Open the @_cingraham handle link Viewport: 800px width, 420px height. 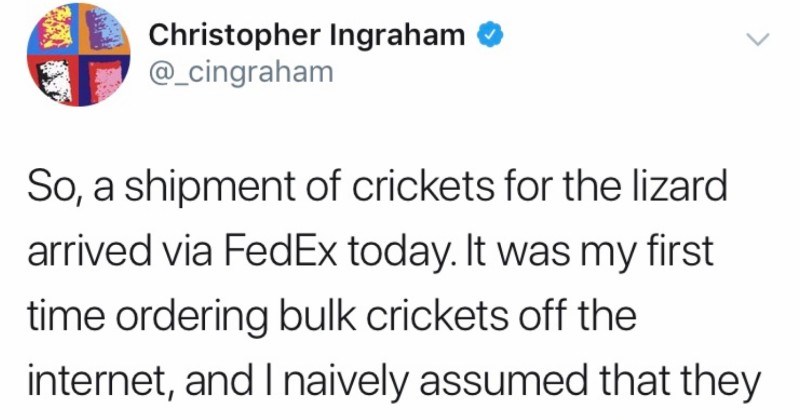[x=241, y=72]
